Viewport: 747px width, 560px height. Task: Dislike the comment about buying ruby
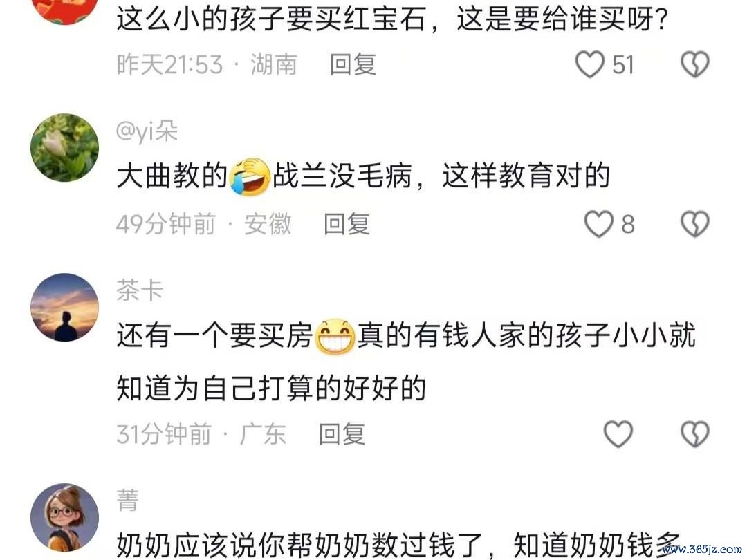coord(695,64)
